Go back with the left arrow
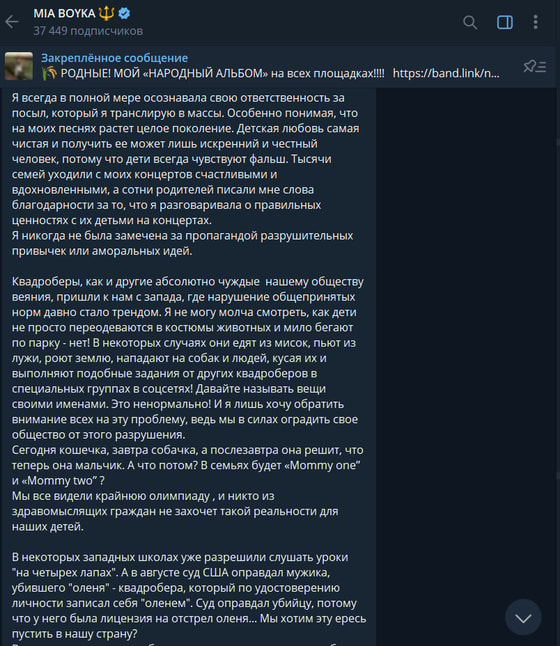This screenshot has height=646, width=560. tap(12, 22)
